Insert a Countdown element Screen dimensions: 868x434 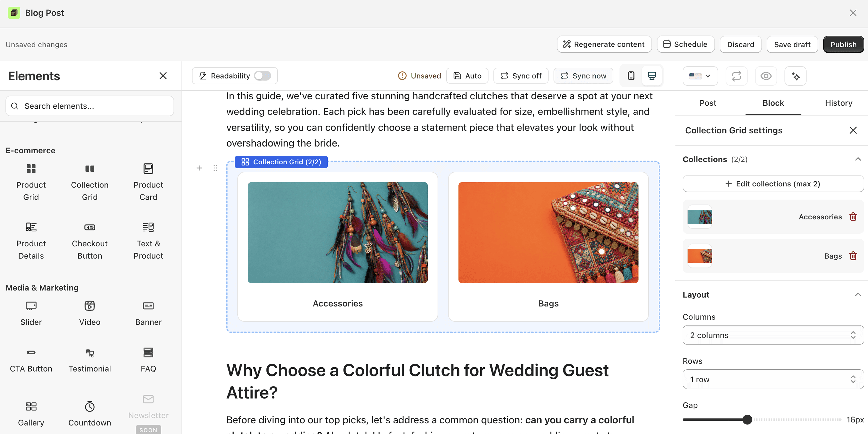pyautogui.click(x=90, y=414)
